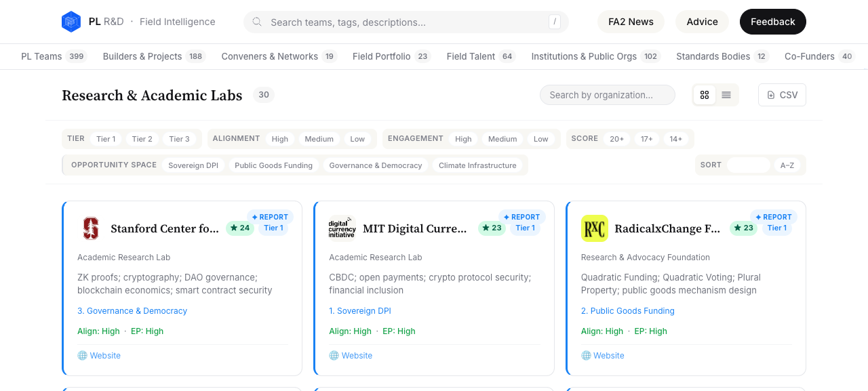Open FA2 News
Image resolution: width=868 pixels, height=391 pixels.
[x=631, y=22]
